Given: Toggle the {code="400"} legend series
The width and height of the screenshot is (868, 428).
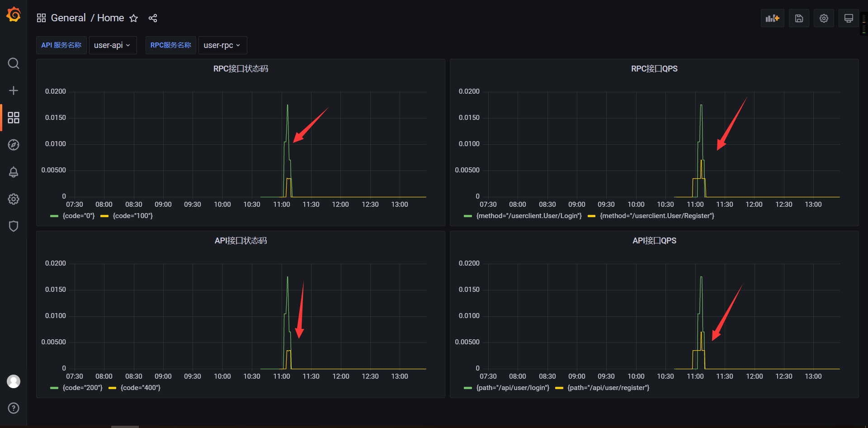Looking at the screenshot, I should coord(141,388).
